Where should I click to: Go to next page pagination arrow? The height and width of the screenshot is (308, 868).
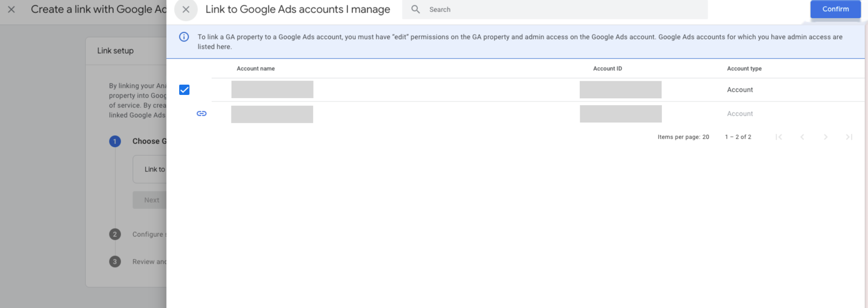click(x=825, y=137)
